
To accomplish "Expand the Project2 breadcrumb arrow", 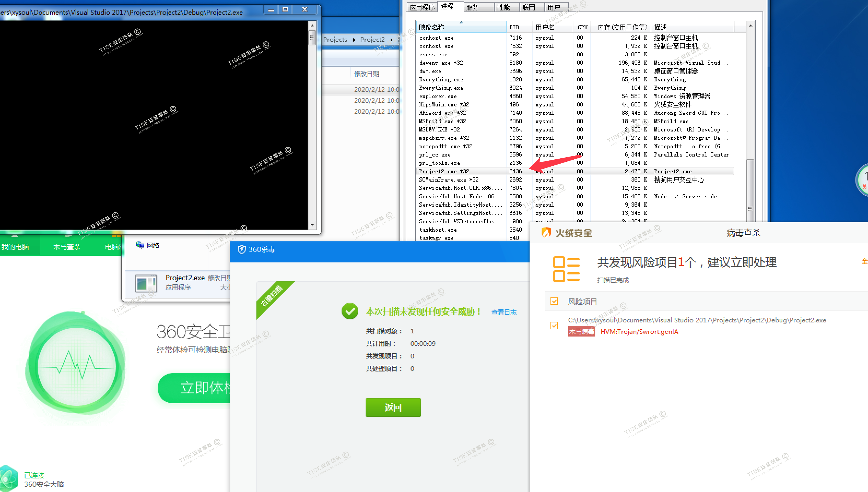I will [x=391, y=40].
